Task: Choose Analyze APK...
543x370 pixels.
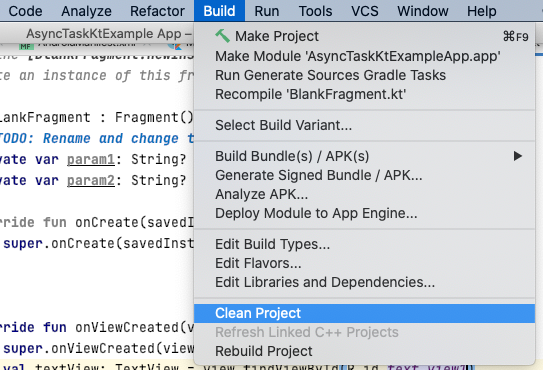Action: 364,194
